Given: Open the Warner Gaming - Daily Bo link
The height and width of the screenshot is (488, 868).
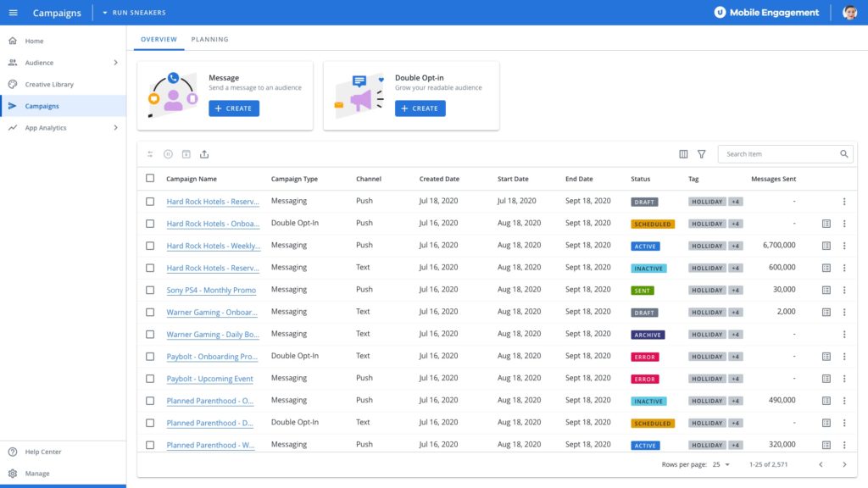Looking at the screenshot, I should [x=213, y=334].
